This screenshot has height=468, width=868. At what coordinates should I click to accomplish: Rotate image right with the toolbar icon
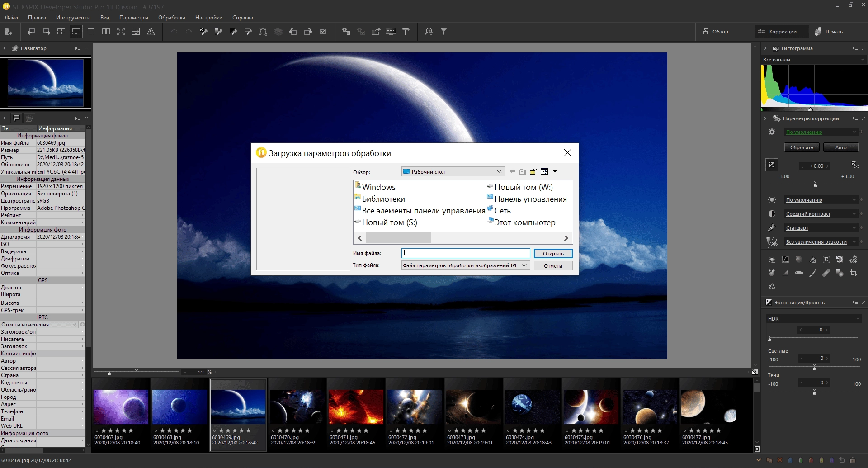pyautogui.click(x=308, y=32)
